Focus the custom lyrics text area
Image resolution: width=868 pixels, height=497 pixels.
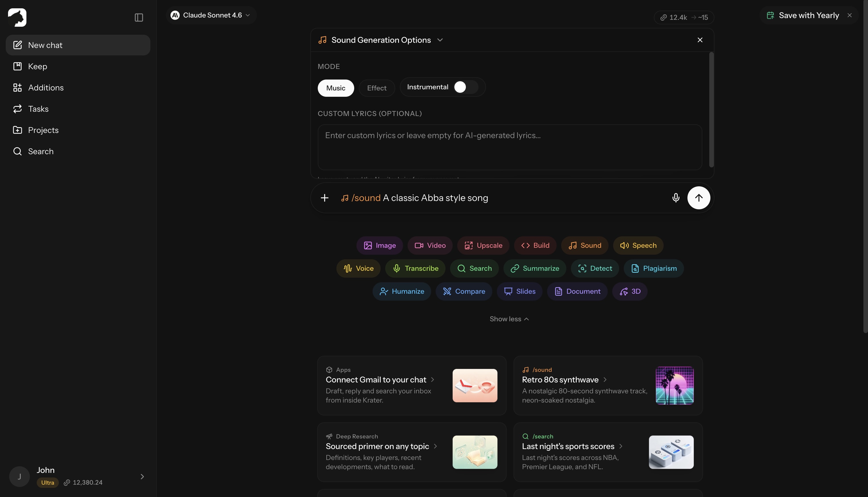click(x=510, y=147)
